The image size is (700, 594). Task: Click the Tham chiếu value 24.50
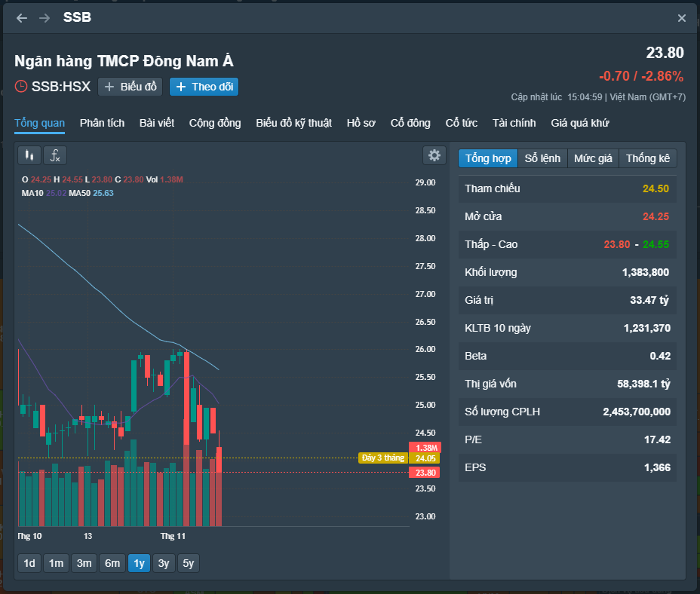(655, 188)
